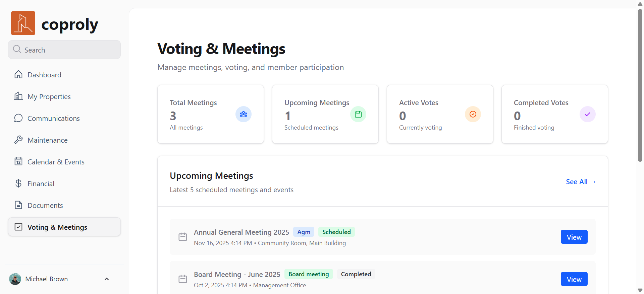Open the Voting & Meetings sidebar item
Image resolution: width=644 pixels, height=294 pixels.
pos(64,227)
